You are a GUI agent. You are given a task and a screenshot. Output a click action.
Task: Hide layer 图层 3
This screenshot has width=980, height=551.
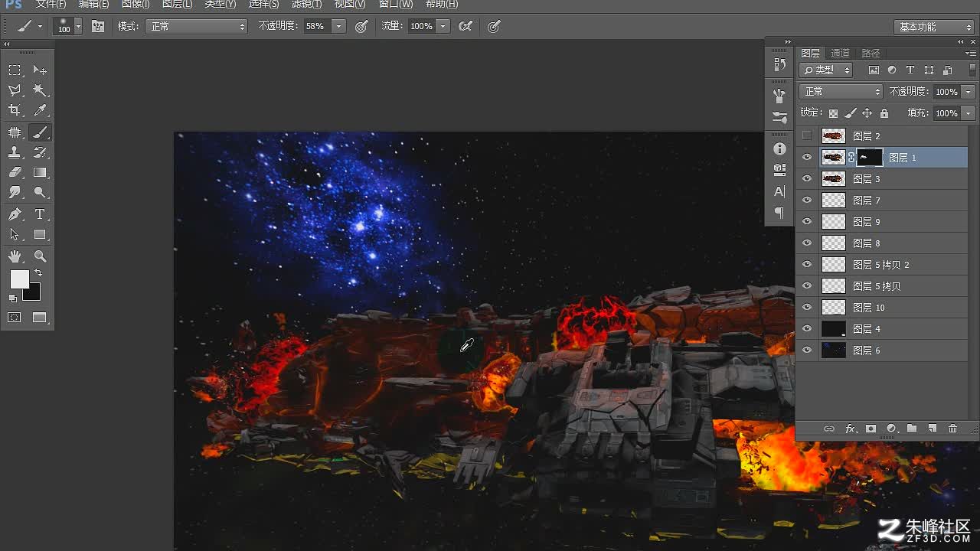(806, 178)
